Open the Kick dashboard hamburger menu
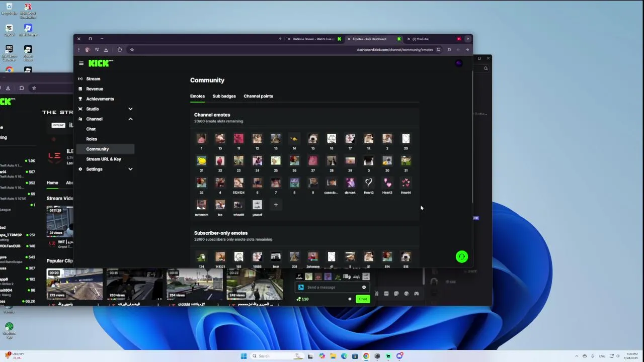The image size is (644, 362). click(81, 63)
